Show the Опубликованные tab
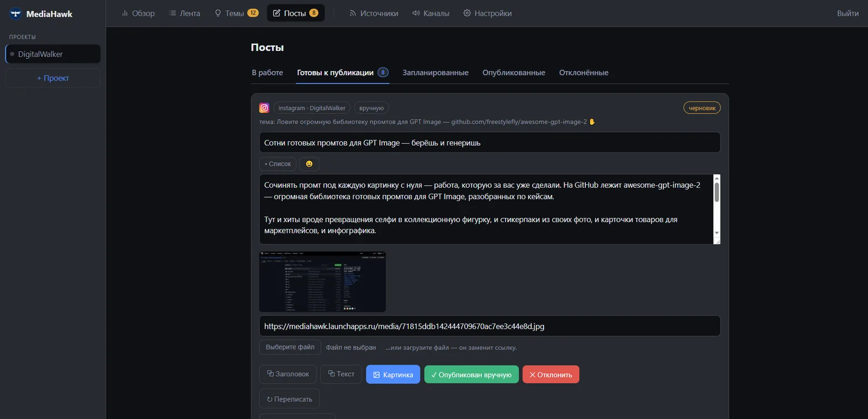The image size is (868, 419). click(x=514, y=73)
